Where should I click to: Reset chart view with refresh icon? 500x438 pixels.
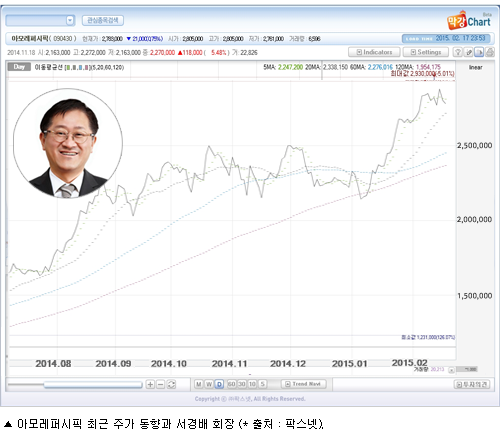point(171,384)
